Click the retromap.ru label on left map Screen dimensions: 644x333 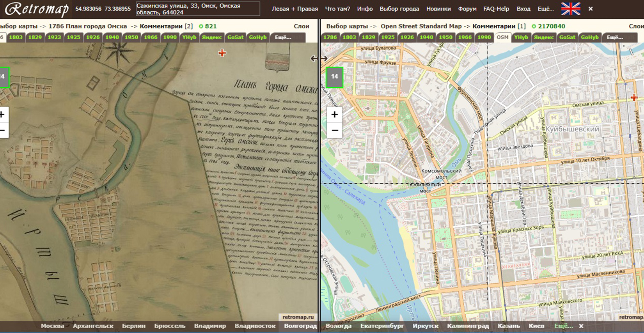coord(298,317)
